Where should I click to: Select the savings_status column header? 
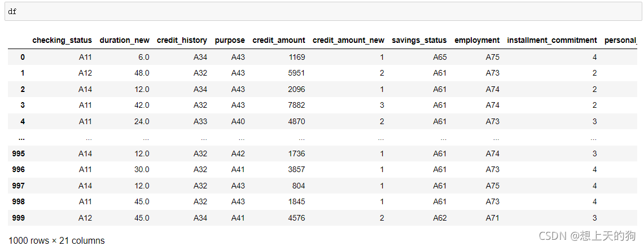point(419,40)
